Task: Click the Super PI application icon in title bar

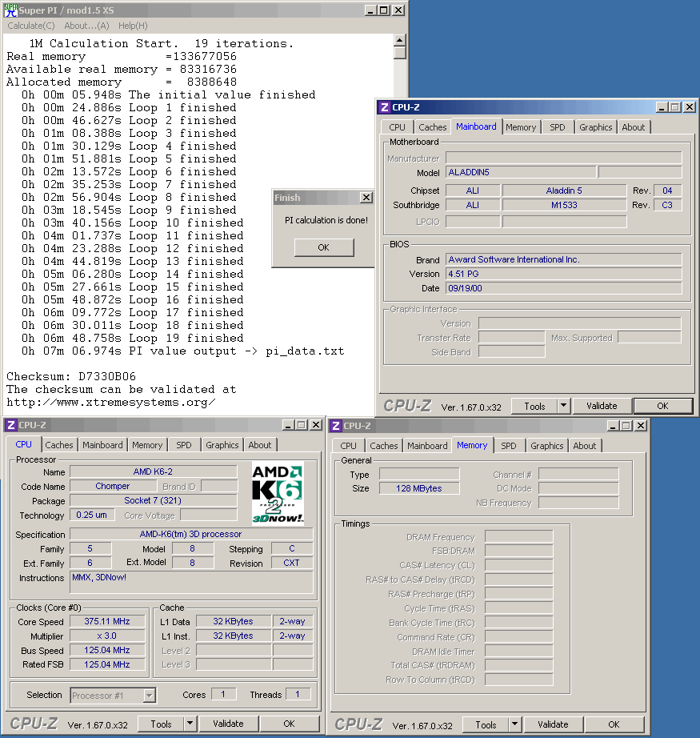Action: coord(10,10)
